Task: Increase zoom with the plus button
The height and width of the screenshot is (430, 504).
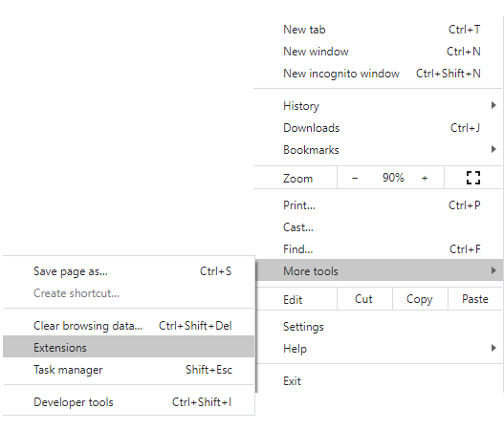Action: tap(425, 178)
